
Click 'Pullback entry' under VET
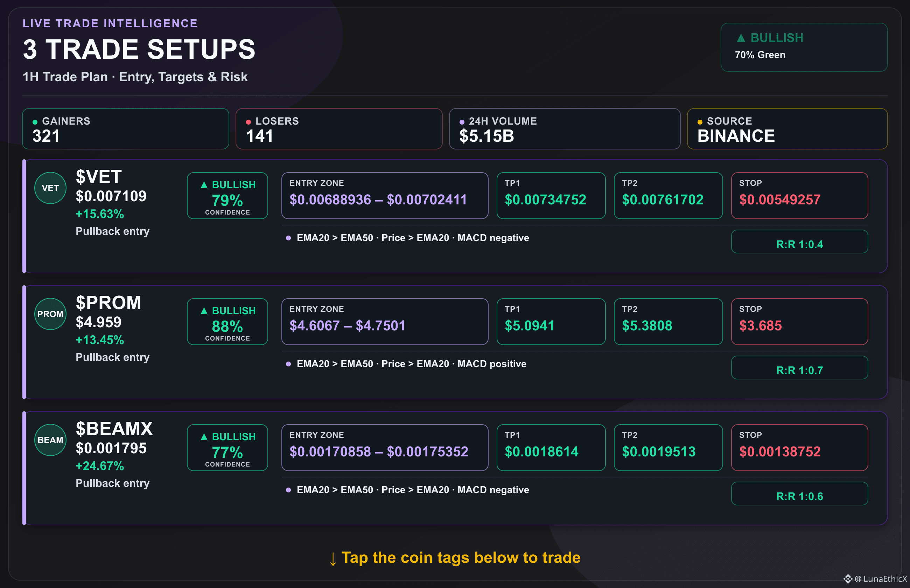[x=113, y=231]
